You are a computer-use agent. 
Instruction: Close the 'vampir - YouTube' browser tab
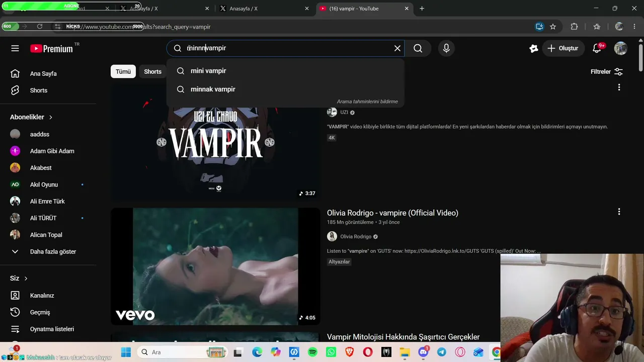(x=407, y=9)
